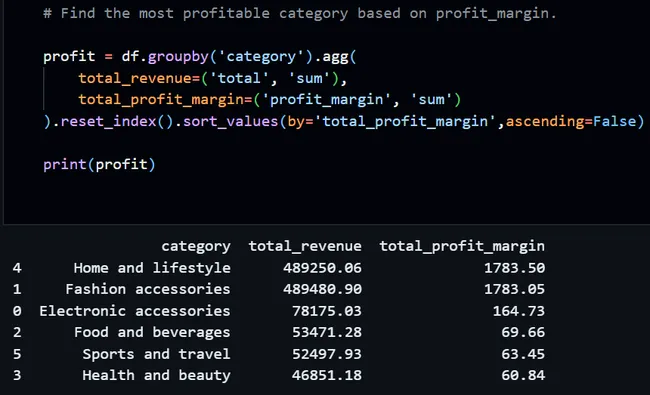Click the 'False' value in the code
This screenshot has width=650, height=395.
coord(614,121)
